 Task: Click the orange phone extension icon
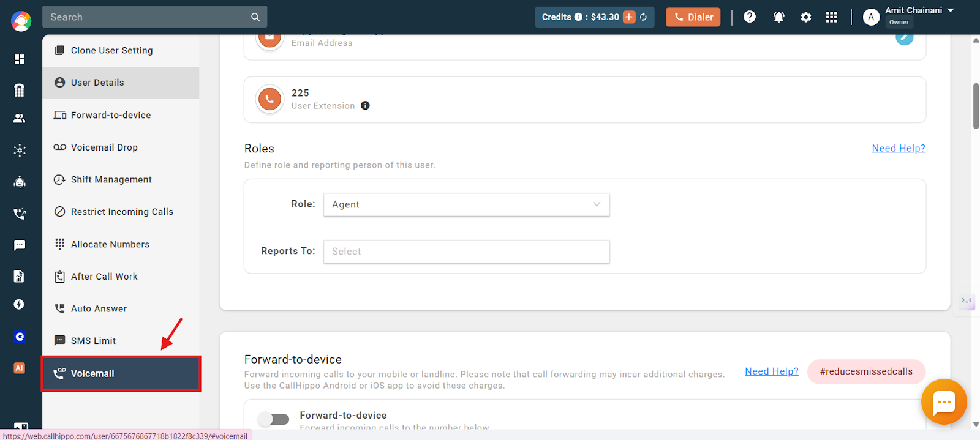[269, 99]
